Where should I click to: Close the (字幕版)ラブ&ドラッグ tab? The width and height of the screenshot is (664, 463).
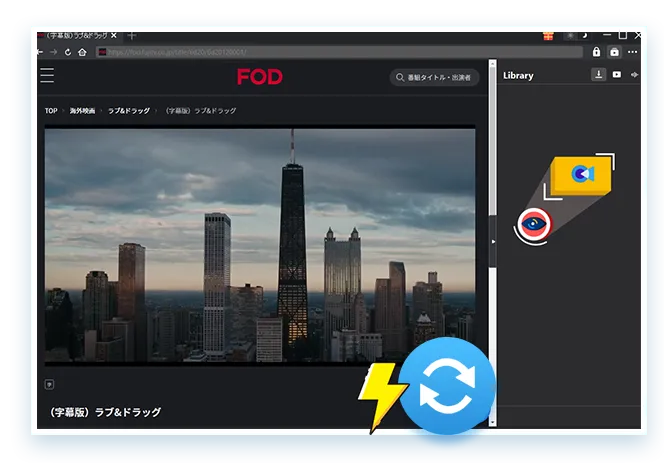(x=113, y=36)
